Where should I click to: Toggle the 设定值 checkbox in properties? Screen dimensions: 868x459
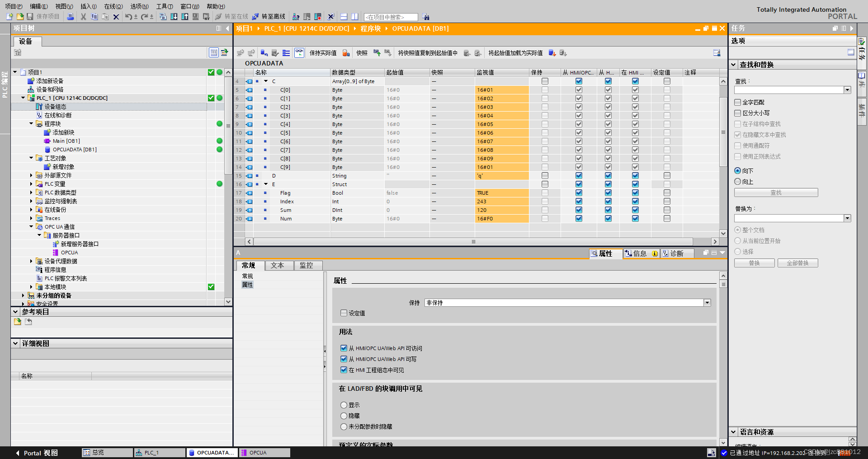[344, 313]
